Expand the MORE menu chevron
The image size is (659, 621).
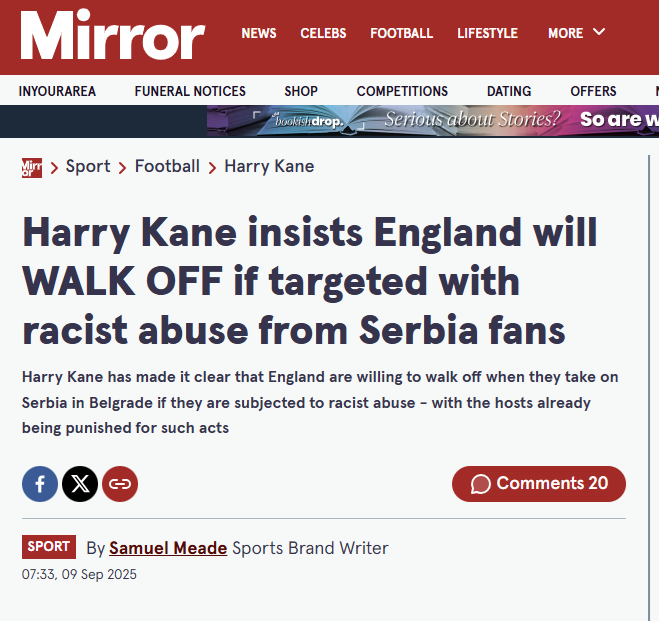pyautogui.click(x=599, y=32)
